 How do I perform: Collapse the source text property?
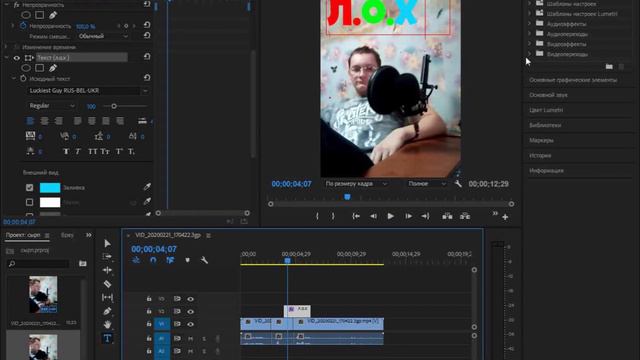[x=14, y=78]
